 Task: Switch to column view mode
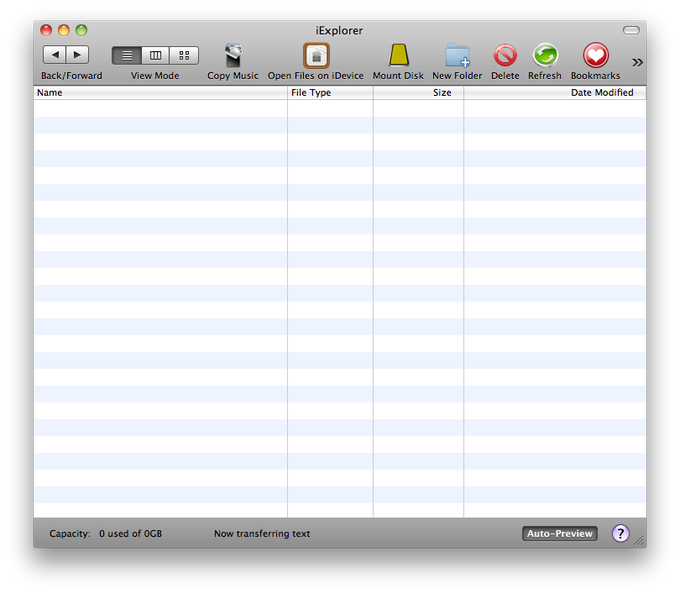tap(155, 55)
